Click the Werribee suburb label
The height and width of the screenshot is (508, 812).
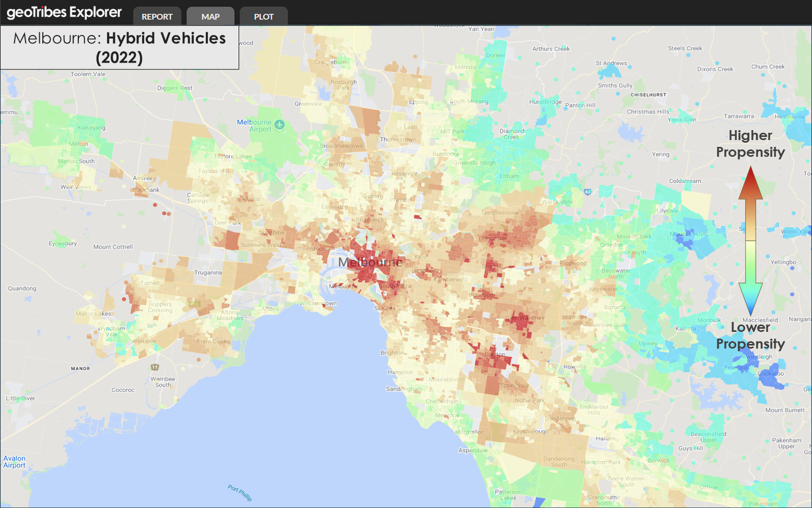(144, 341)
